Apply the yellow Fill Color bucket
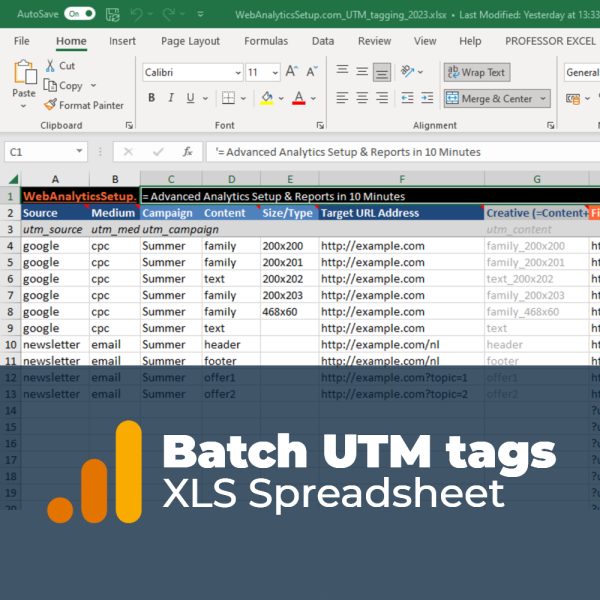 point(267,98)
